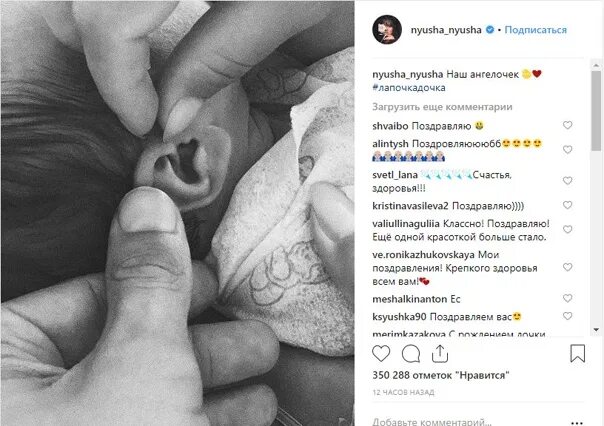This screenshot has width=604, height=426.
Task: Like ksyushka90's comment heart
Action: click(x=567, y=316)
